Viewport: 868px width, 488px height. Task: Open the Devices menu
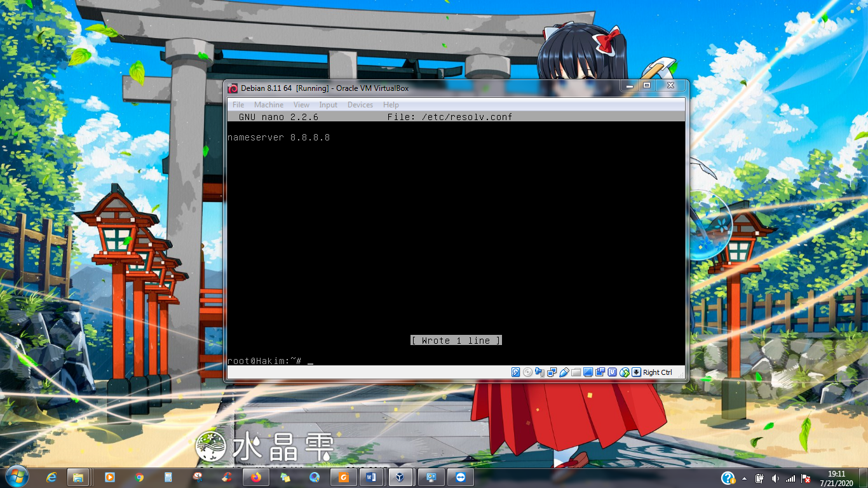[x=360, y=105]
